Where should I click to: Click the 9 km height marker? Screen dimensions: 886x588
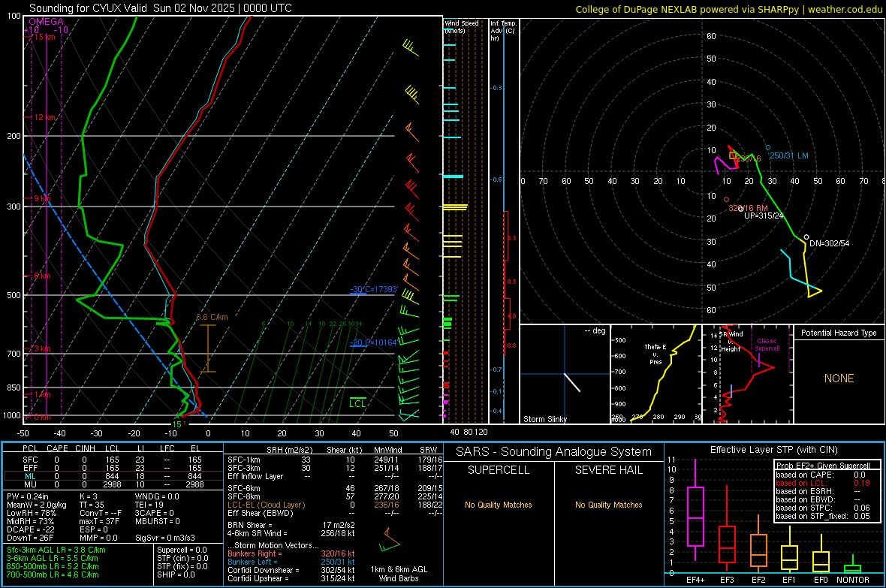point(42,198)
